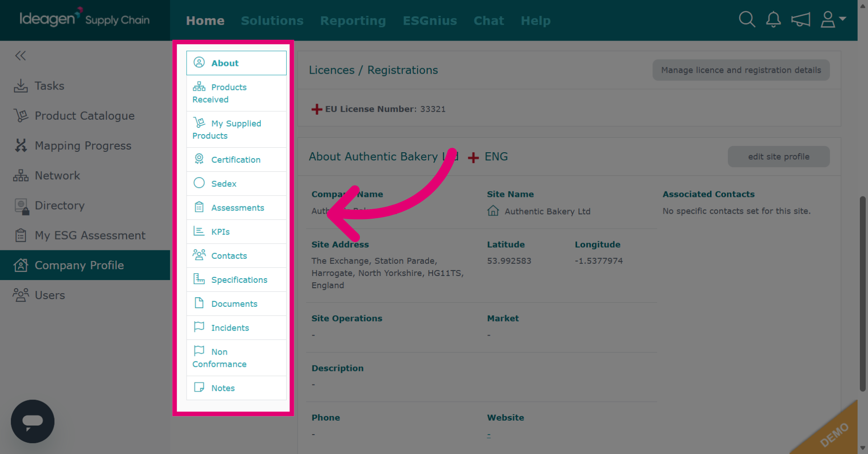
Task: Click the Company Profile house icon
Action: click(x=21, y=265)
